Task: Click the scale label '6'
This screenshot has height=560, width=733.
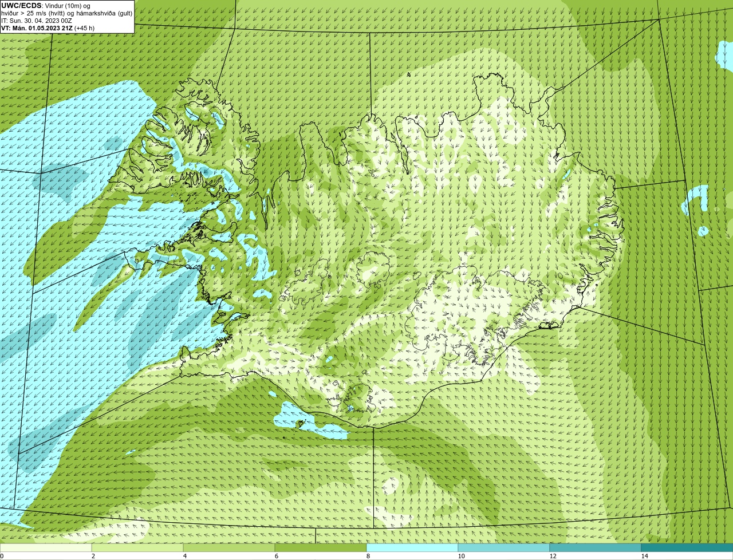Action: click(276, 556)
